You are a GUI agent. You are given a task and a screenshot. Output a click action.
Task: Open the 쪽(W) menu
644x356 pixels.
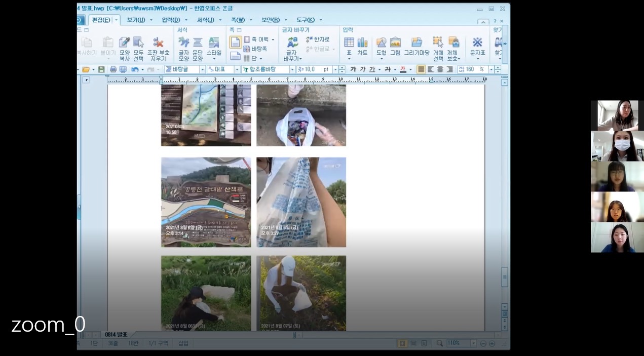click(x=238, y=20)
